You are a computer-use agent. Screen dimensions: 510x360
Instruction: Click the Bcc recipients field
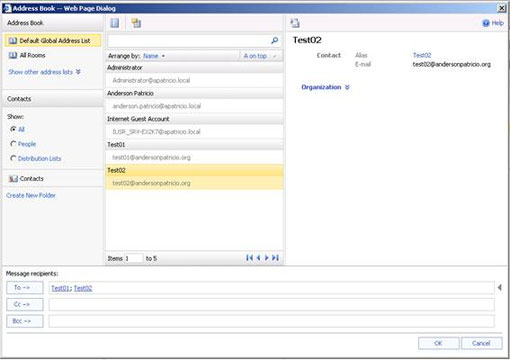271,321
